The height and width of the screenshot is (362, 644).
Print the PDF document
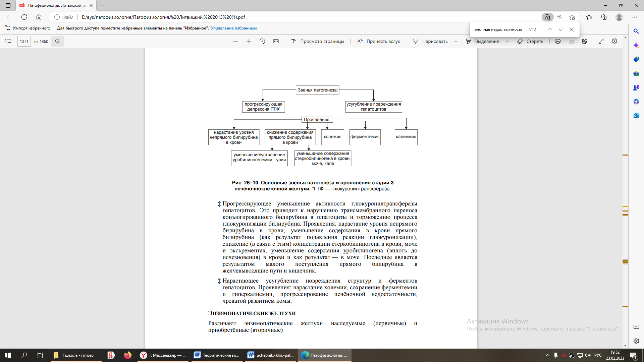click(558, 41)
